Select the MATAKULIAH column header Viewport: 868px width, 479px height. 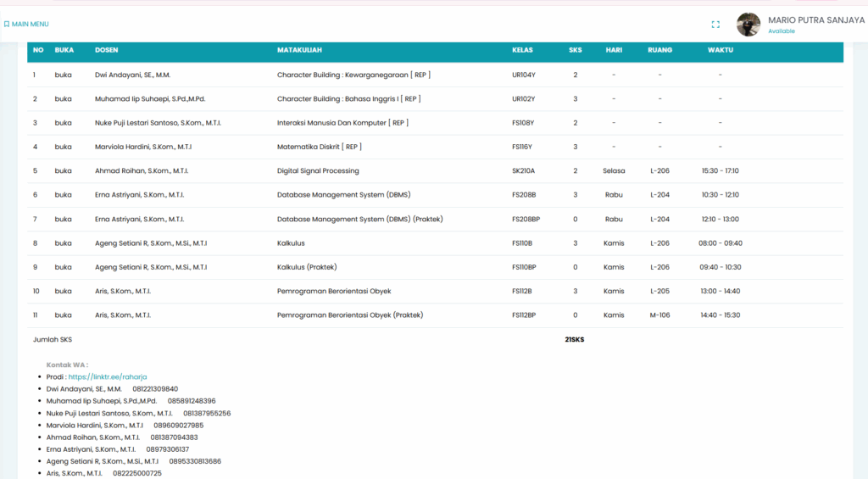pyautogui.click(x=299, y=50)
